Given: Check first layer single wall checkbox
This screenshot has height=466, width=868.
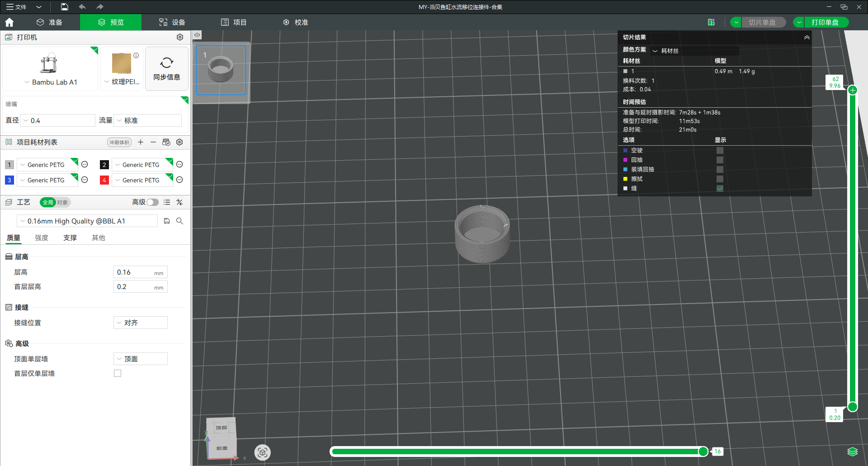Looking at the screenshot, I should coord(118,373).
